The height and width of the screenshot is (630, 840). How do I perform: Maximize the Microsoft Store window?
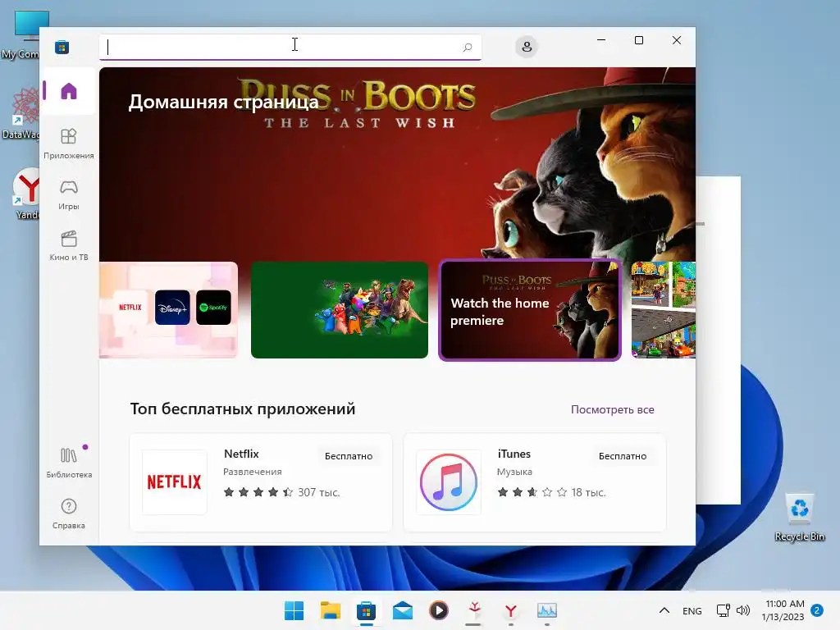(638, 40)
